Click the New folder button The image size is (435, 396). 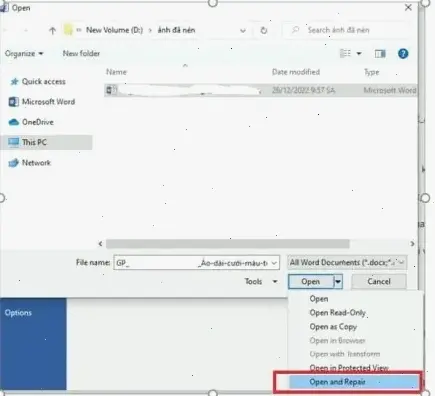point(81,53)
